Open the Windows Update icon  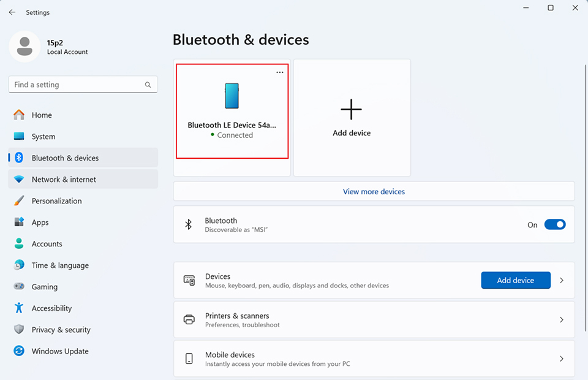point(19,351)
